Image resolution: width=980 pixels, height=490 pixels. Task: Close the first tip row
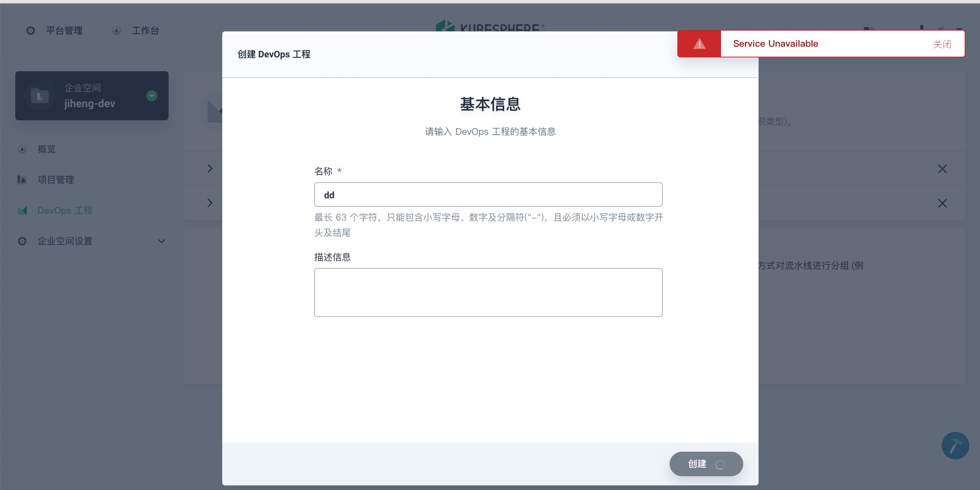click(942, 169)
